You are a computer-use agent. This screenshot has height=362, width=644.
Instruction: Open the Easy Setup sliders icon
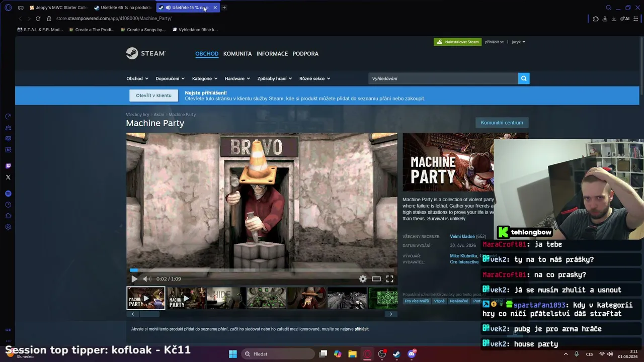(x=636, y=19)
